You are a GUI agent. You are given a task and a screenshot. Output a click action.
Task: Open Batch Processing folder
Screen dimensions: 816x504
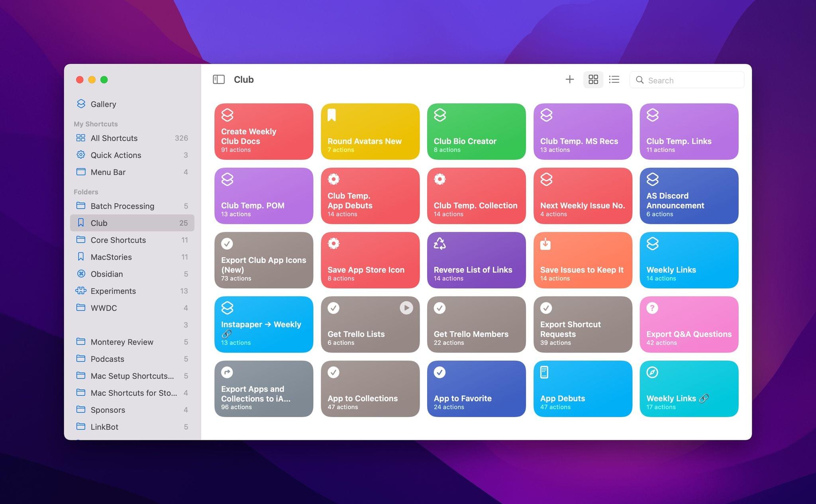click(132, 206)
